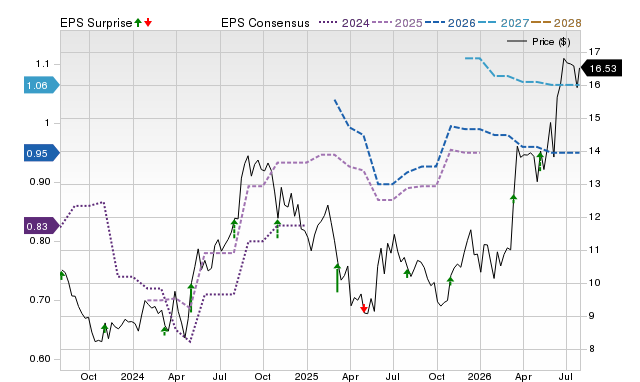Click the 2028 EPS consensus legend entry
This screenshot has height=382, width=640.
coord(556,23)
